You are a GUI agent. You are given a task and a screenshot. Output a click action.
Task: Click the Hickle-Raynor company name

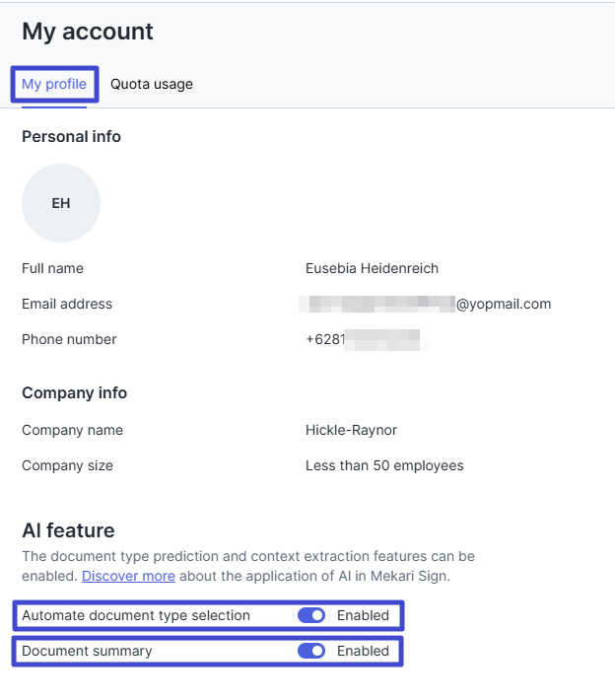click(x=351, y=430)
